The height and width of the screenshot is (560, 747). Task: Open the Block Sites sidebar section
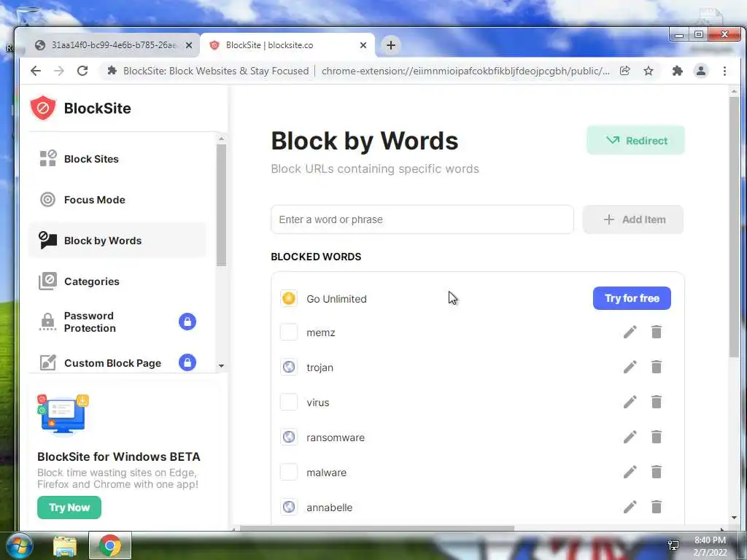coord(117,159)
